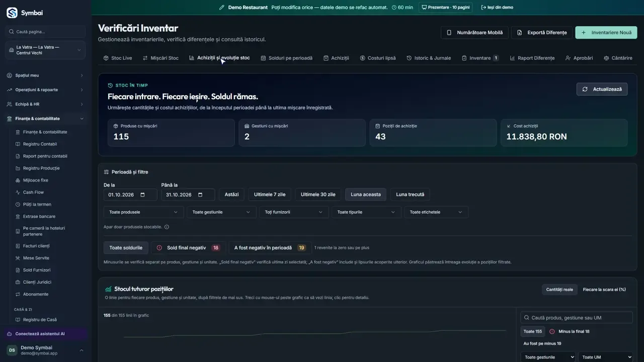Screen dimensions: 644x362
Task: Click the Registru Contabil sidebar icon
Action: (x=18, y=144)
